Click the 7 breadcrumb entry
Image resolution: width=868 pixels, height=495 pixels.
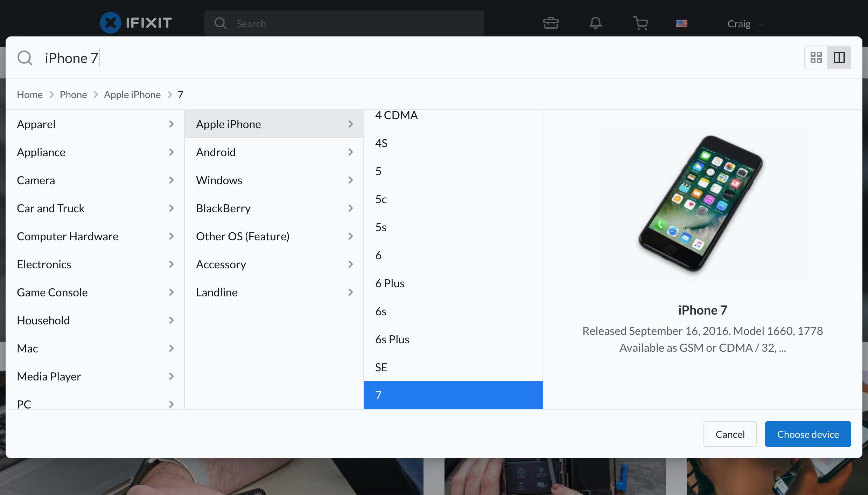[x=180, y=95]
